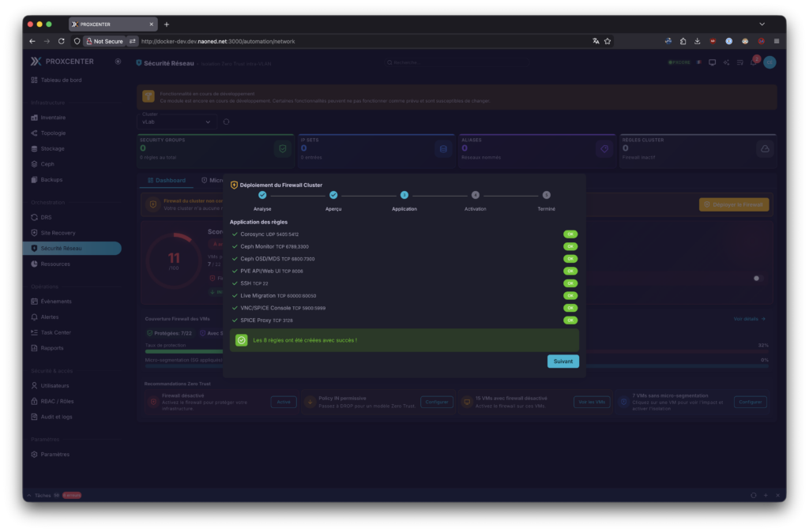The width and height of the screenshot is (809, 532).
Task: Click the Déployer le Firewall button
Action: pyautogui.click(x=734, y=204)
